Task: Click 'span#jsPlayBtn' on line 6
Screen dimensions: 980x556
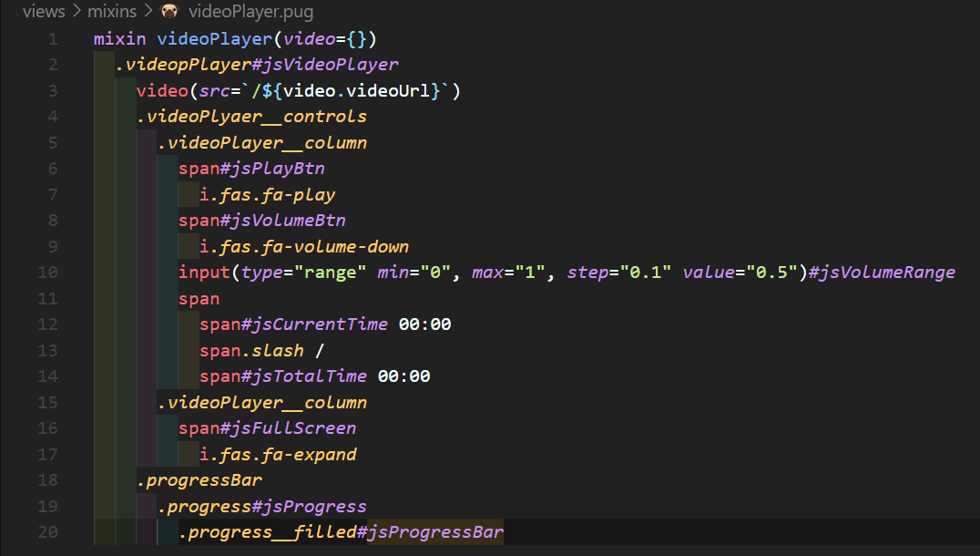Action: click(x=252, y=169)
